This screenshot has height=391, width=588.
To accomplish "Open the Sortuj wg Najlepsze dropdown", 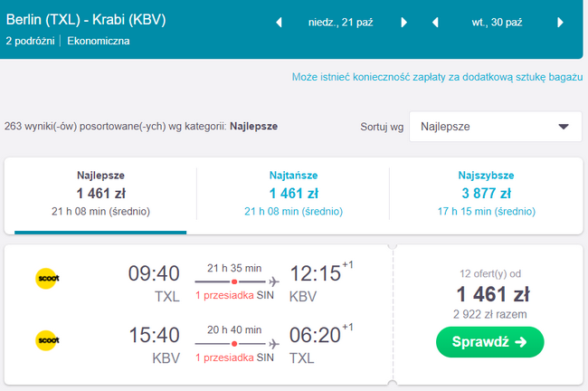I will pyautogui.click(x=496, y=127).
